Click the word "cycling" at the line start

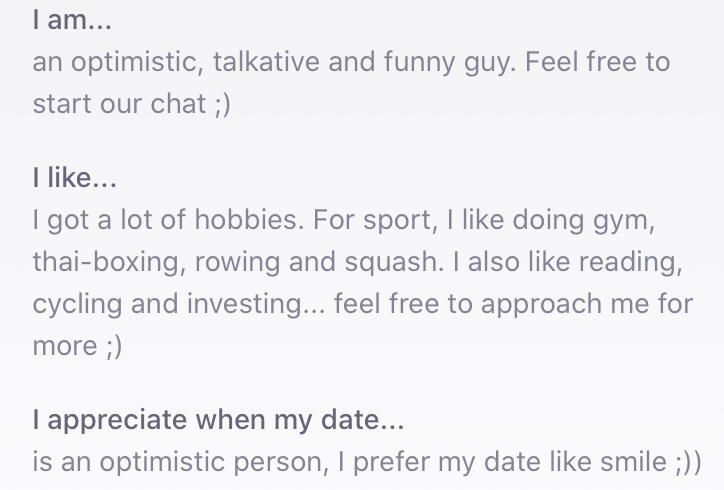78,305
